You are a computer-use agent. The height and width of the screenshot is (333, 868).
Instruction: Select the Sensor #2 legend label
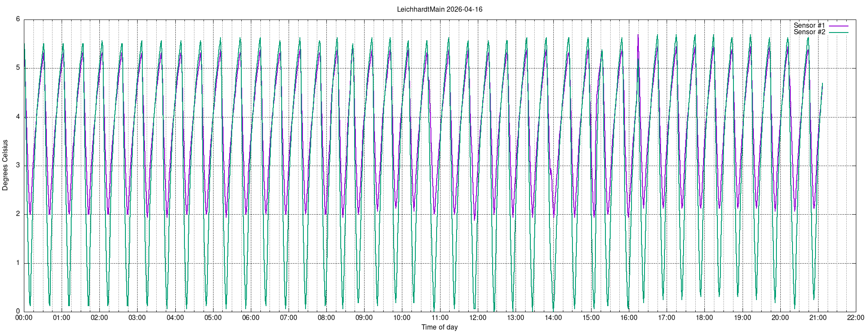tap(809, 32)
